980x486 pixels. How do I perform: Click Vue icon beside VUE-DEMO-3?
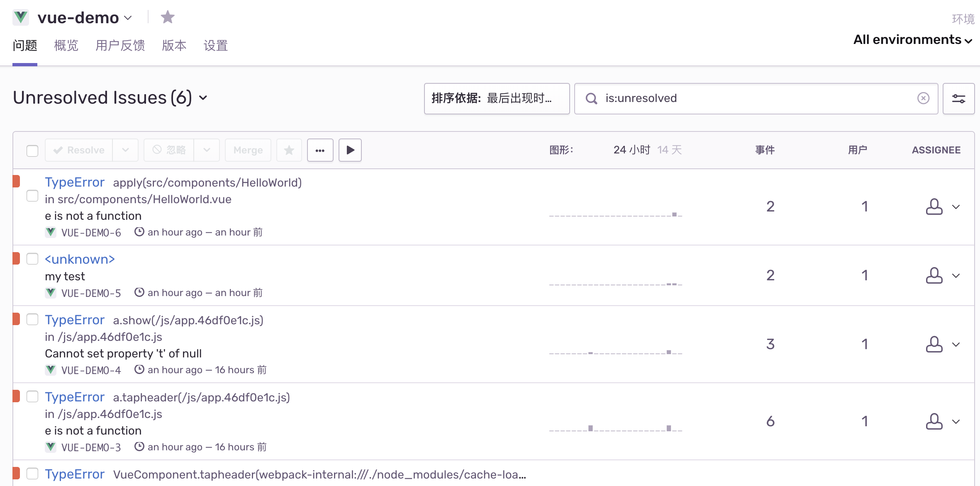51,447
